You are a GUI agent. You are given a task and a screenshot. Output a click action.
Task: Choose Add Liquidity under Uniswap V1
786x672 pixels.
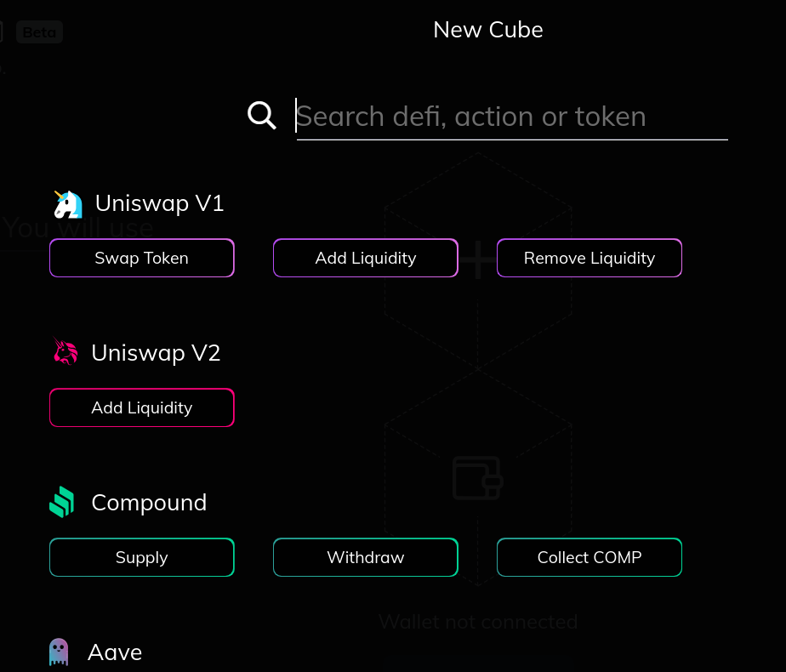click(x=366, y=258)
